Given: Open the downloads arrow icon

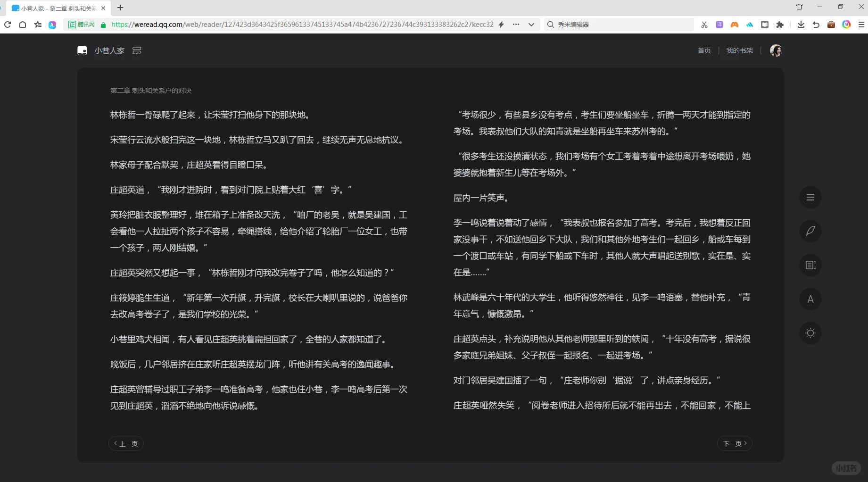Looking at the screenshot, I should point(801,25).
